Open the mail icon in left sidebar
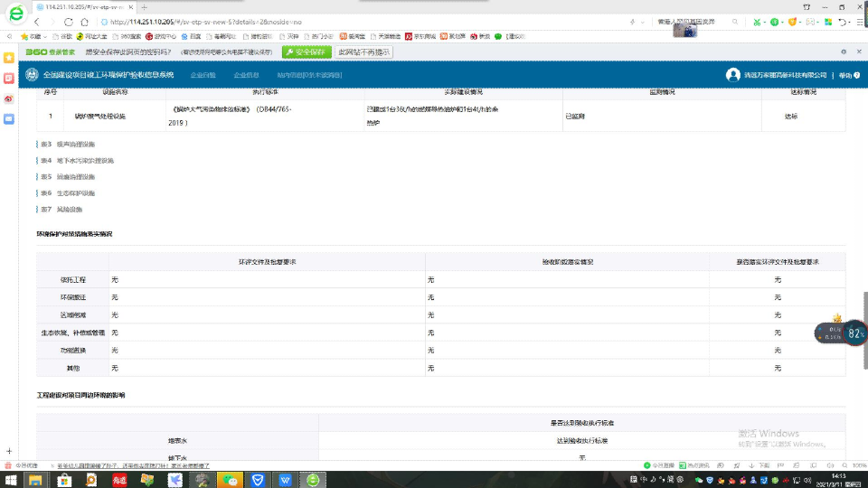868x488 pixels. tap(9, 118)
